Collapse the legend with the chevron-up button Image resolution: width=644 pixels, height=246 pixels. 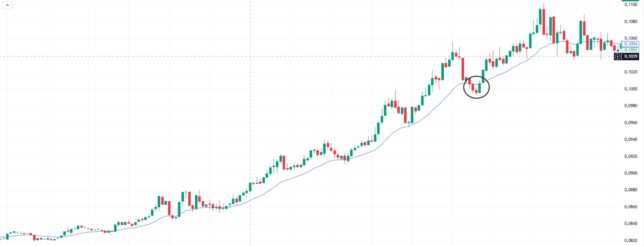(x=7, y=5)
